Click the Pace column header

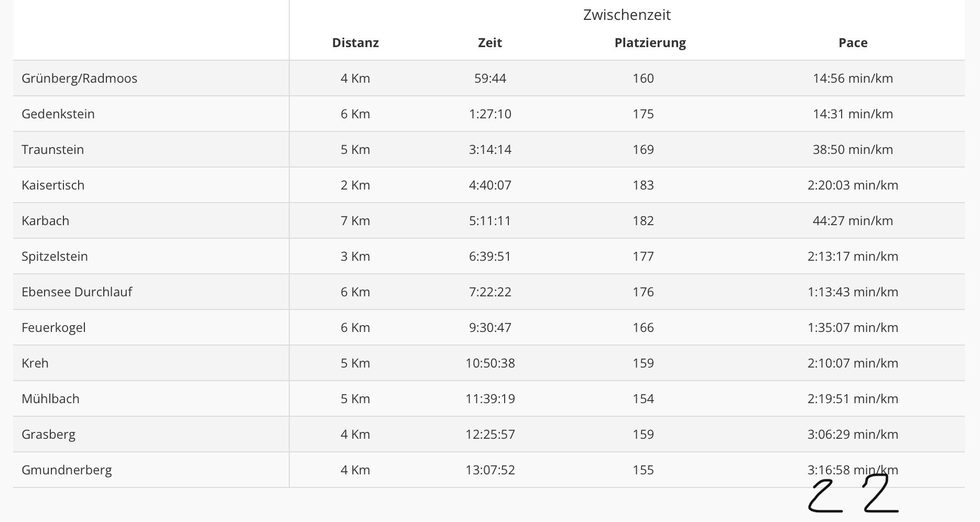click(x=853, y=43)
